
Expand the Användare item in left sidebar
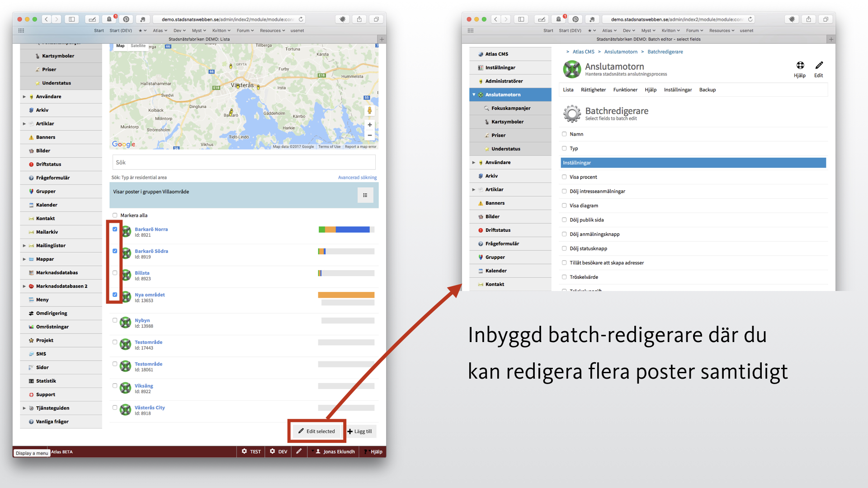coord(24,97)
